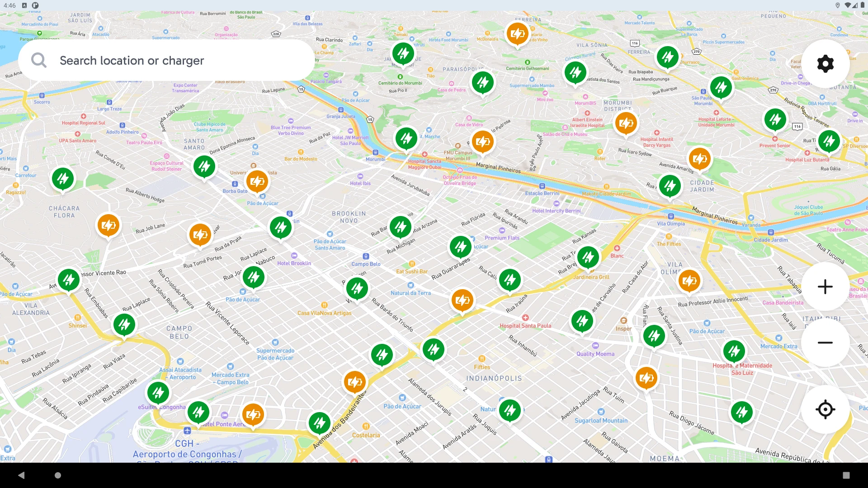Select orange charger pin near Natural da Terra
This screenshot has height=488, width=868.
pos(462,301)
